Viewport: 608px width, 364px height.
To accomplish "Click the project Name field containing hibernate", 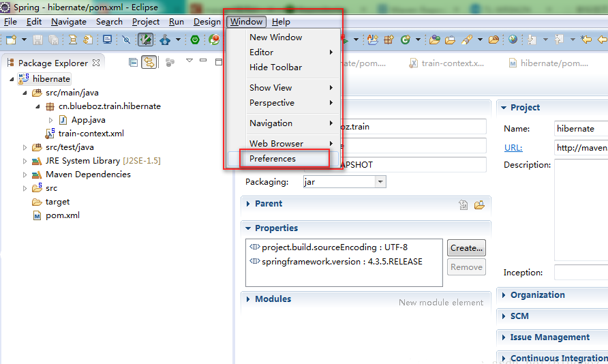I will pos(581,129).
